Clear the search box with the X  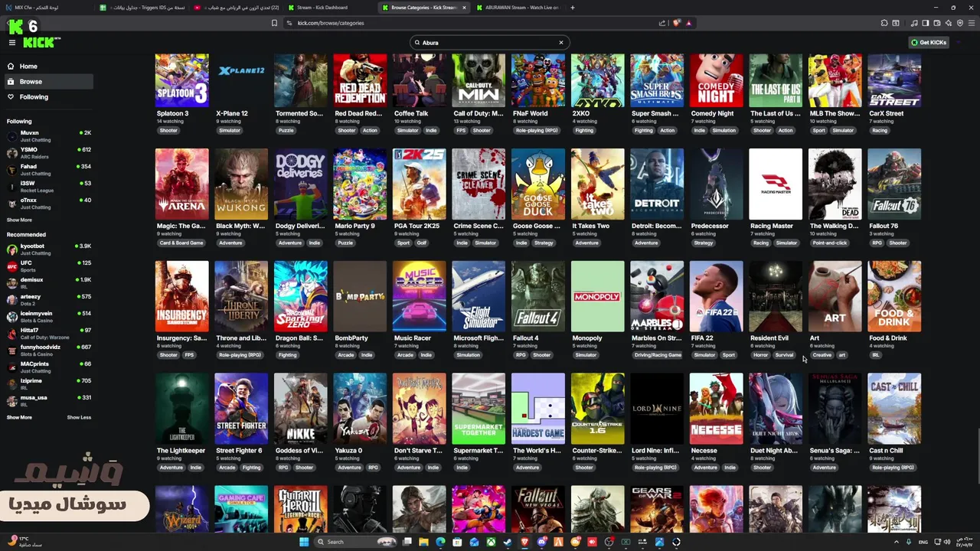click(x=560, y=43)
